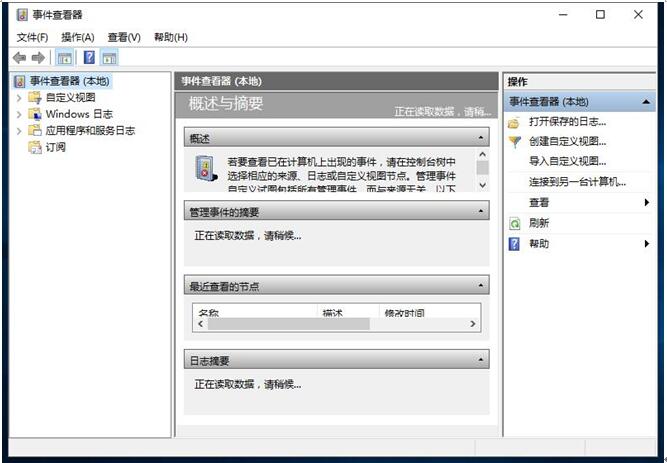Click the 概述与摘要 heading text
Image resolution: width=667 pixels, height=463 pixels.
pos(226,103)
